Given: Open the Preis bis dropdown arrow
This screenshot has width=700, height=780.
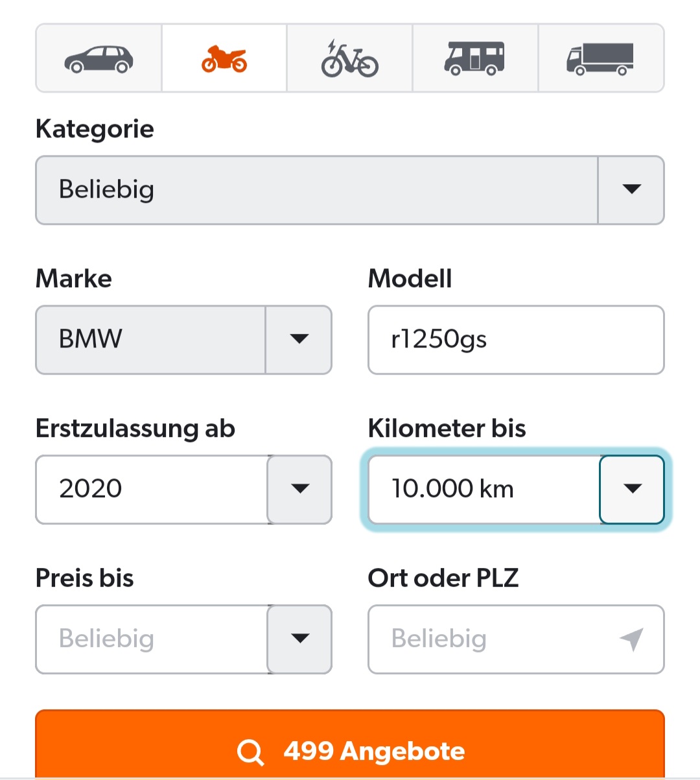Looking at the screenshot, I should pos(299,639).
